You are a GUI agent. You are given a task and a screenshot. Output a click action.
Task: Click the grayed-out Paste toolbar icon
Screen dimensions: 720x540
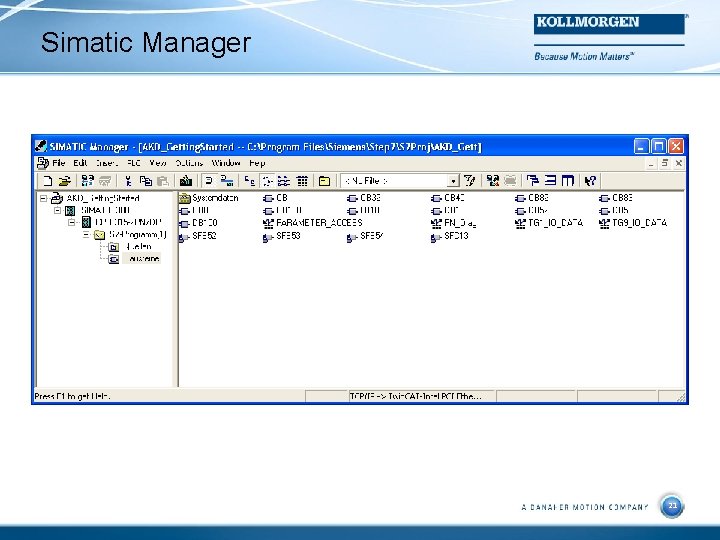click(163, 181)
